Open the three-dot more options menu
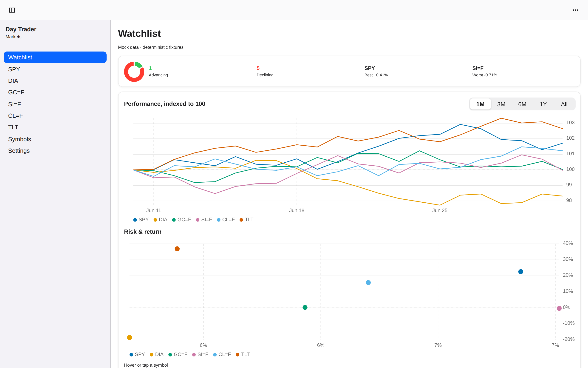Screen dimensions: 588x368 pyautogui.click(x=575, y=10)
